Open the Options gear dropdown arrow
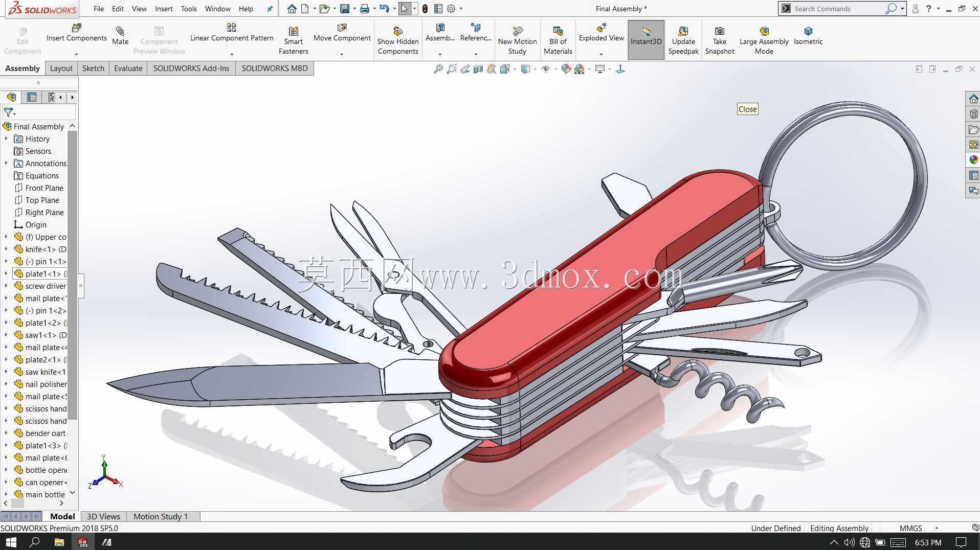 (x=461, y=9)
